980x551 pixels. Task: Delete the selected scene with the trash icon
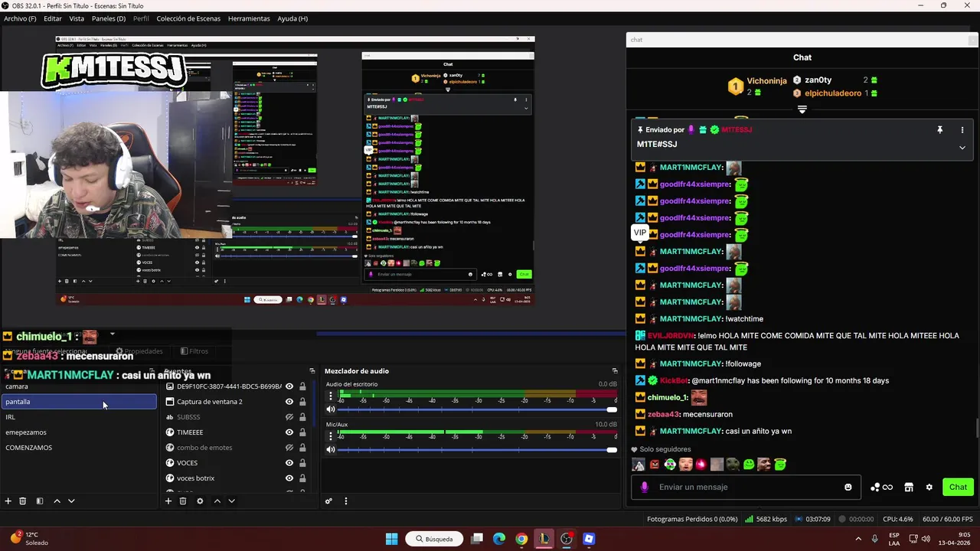point(23,501)
